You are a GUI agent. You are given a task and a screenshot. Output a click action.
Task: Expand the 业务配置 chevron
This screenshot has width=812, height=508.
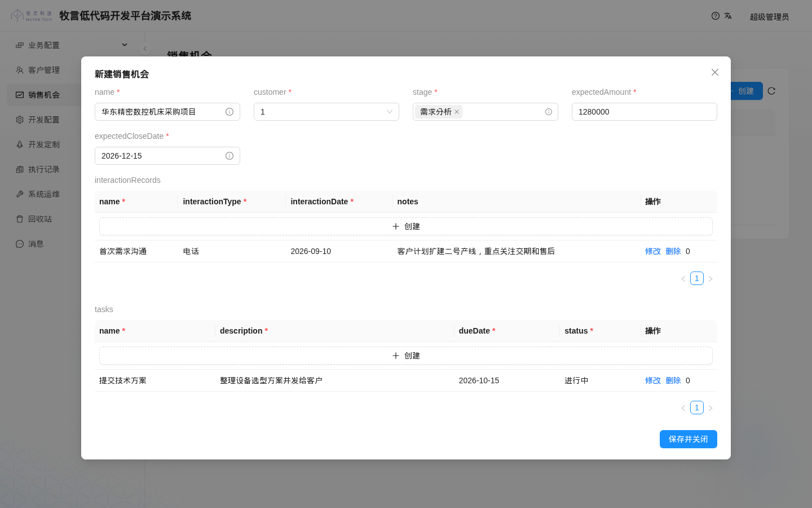(x=125, y=45)
